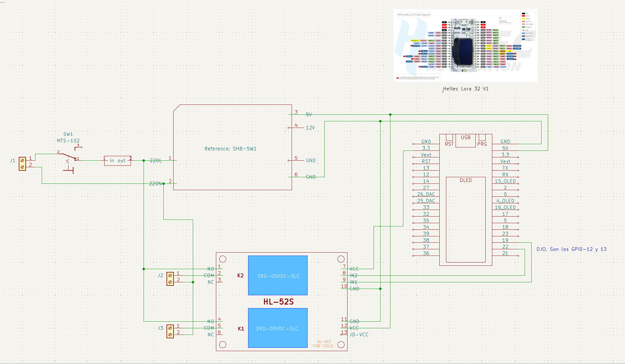Click the 12V output label on SHB-5W1
The image size is (625, 364).
click(x=310, y=128)
